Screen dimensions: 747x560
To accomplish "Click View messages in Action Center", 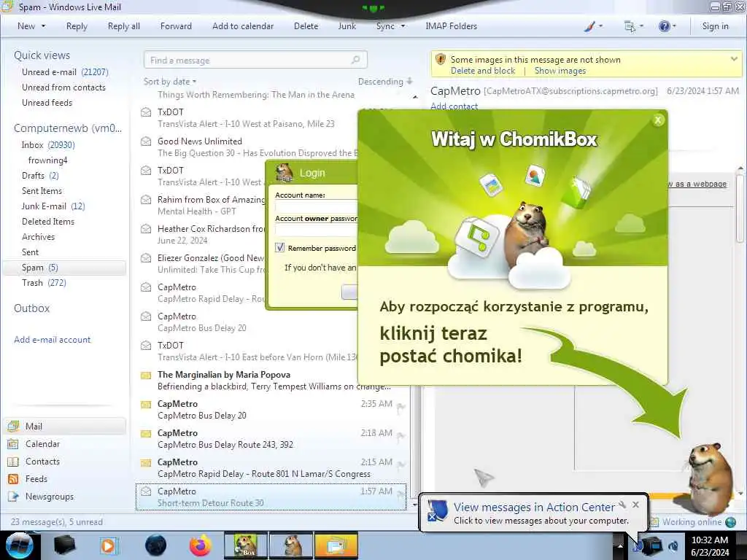I will 534,507.
